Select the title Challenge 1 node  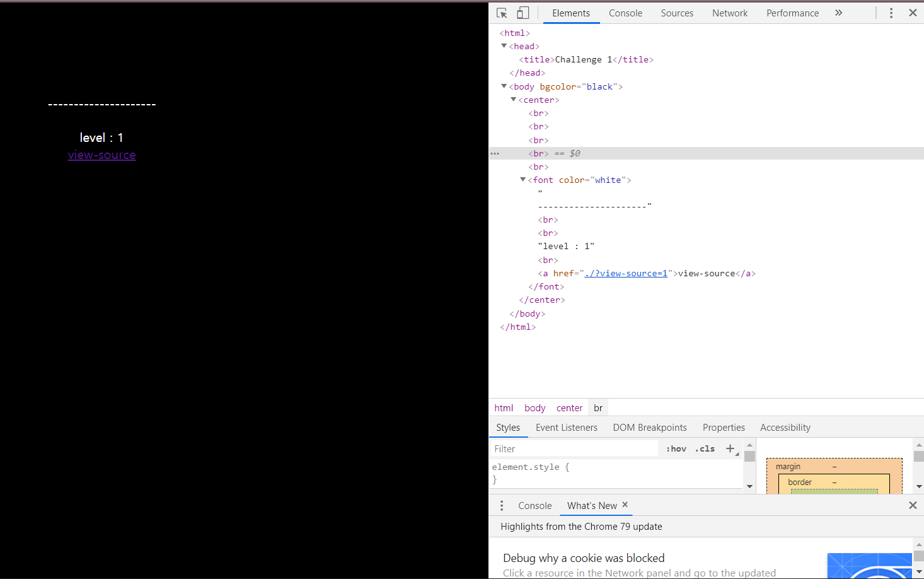(x=586, y=59)
